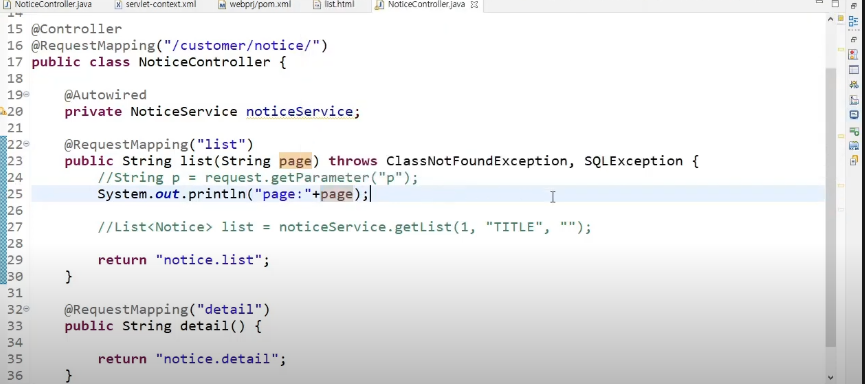Click the editor scrollbar up arrow
865x384 pixels.
click(830, 19)
